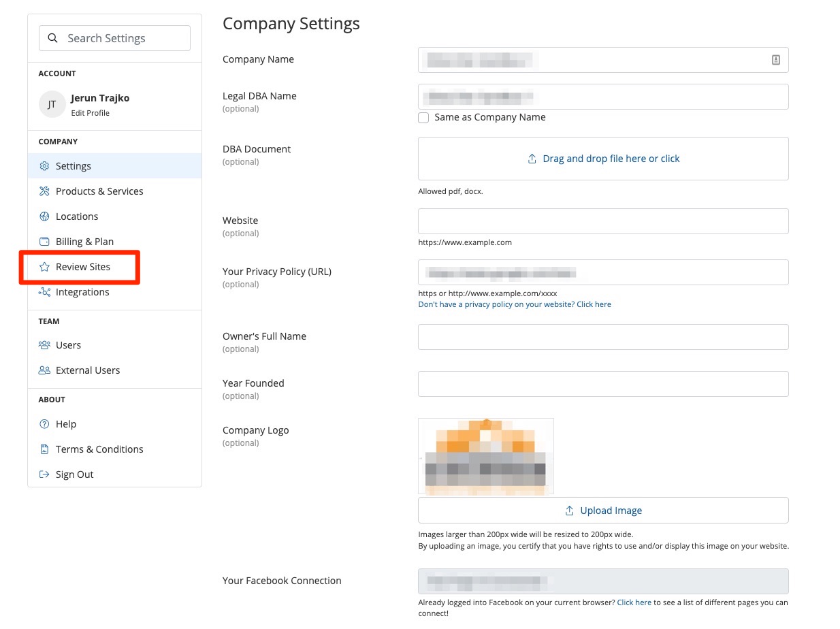This screenshot has width=840, height=629.
Task: Click the magnifier icon in Search Settings
Action: [53, 39]
